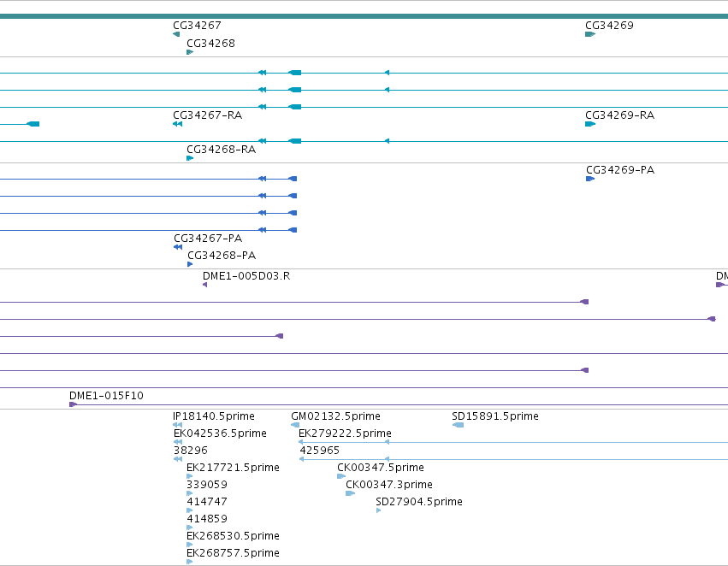Select the 414747 feature label
Image resolution: width=728 pixels, height=566 pixels.
(207, 502)
